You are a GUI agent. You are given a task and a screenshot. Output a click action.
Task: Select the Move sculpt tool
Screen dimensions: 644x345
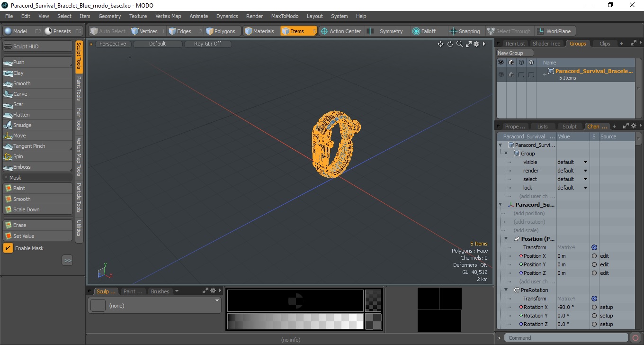[x=37, y=136]
